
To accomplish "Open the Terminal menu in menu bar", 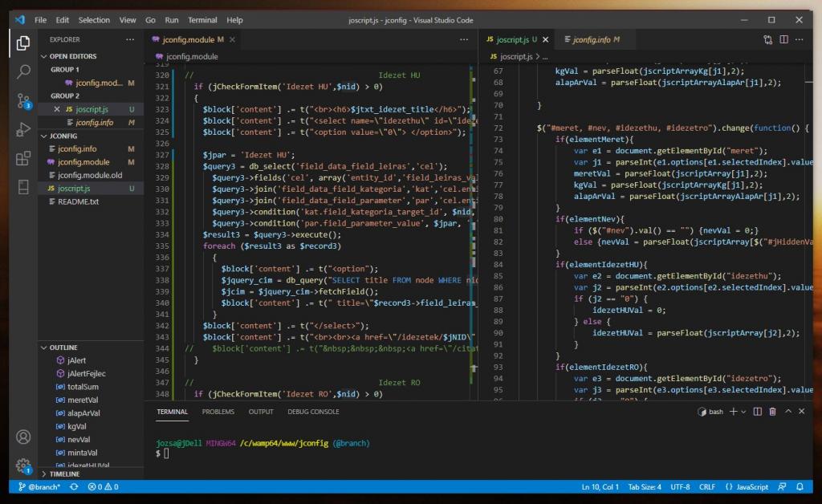I will (202, 19).
